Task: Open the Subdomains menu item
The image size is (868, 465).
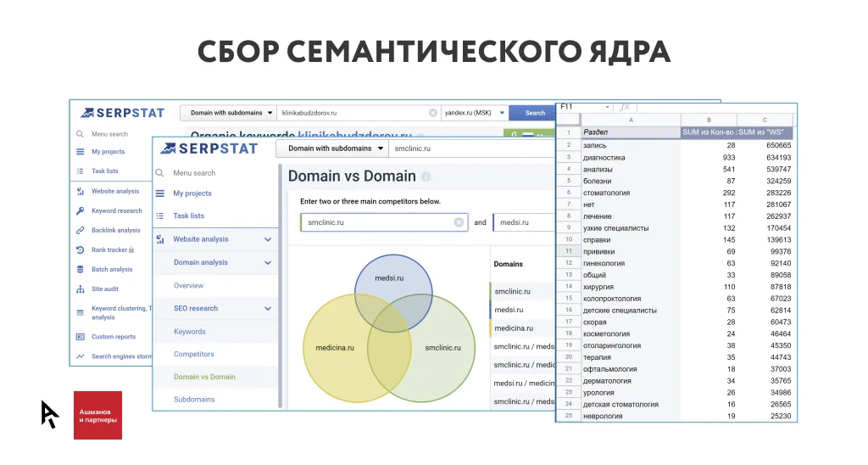Action: click(x=194, y=400)
